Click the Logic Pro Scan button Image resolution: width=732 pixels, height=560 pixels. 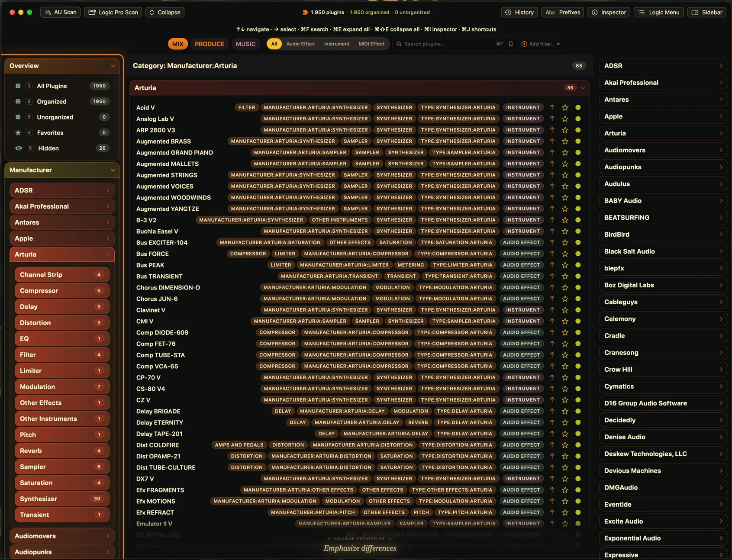tap(113, 13)
